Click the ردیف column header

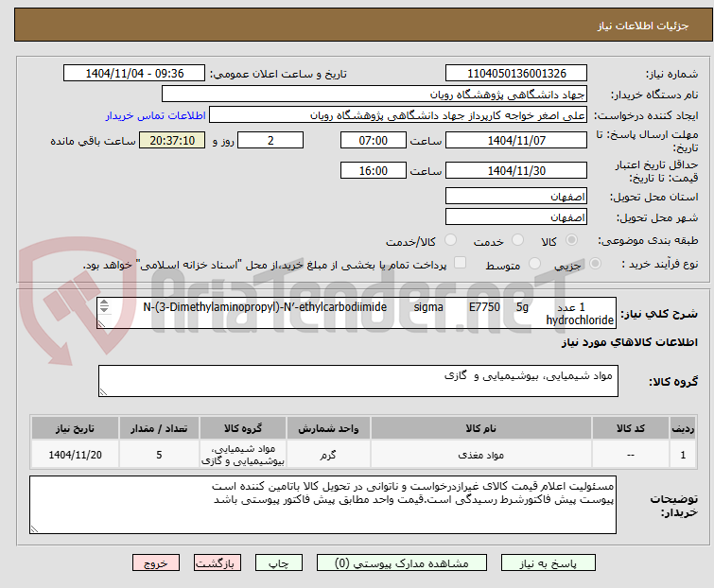click(683, 428)
